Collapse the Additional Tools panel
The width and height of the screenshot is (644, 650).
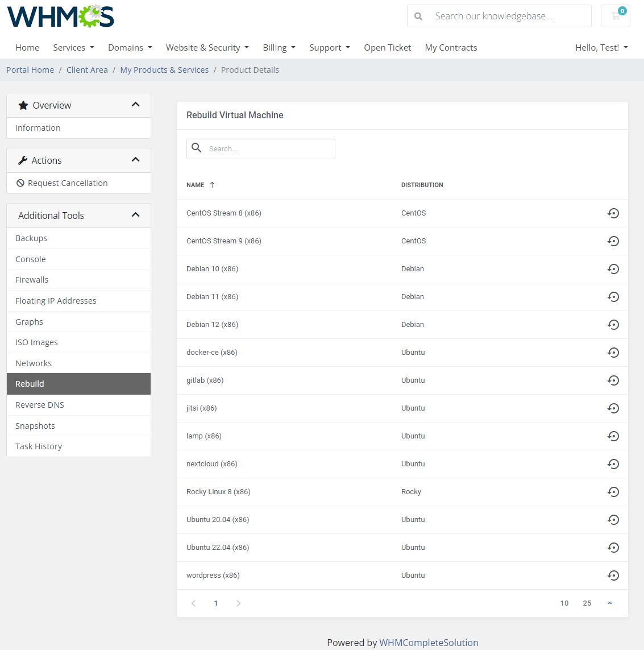[x=135, y=215]
